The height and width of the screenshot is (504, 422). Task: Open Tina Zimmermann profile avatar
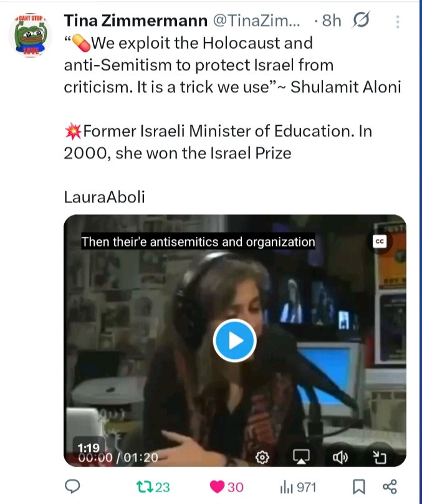31,35
